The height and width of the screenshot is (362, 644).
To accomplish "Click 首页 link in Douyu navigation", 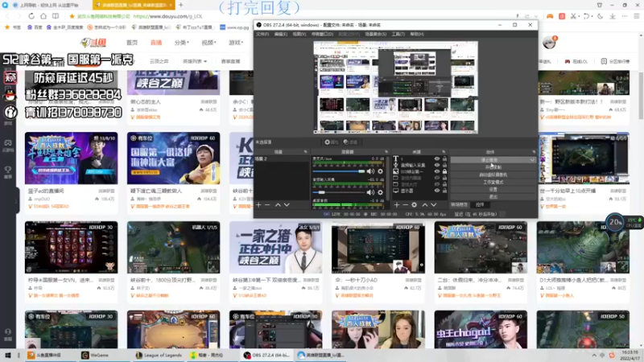I will pyautogui.click(x=132, y=43).
